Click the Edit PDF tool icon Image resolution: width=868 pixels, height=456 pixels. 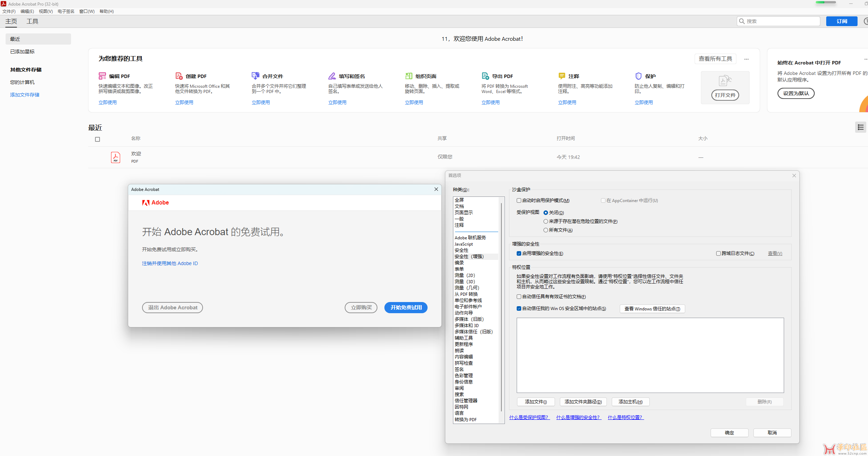tap(102, 76)
